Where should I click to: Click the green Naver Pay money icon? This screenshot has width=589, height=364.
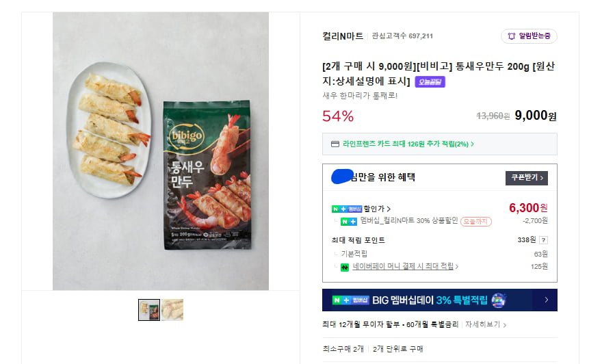pyautogui.click(x=345, y=267)
